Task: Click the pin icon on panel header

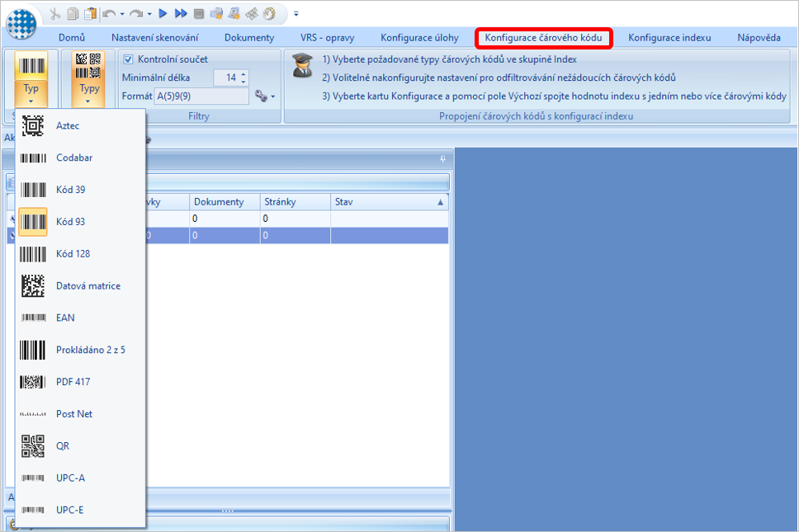Action: coord(442,159)
